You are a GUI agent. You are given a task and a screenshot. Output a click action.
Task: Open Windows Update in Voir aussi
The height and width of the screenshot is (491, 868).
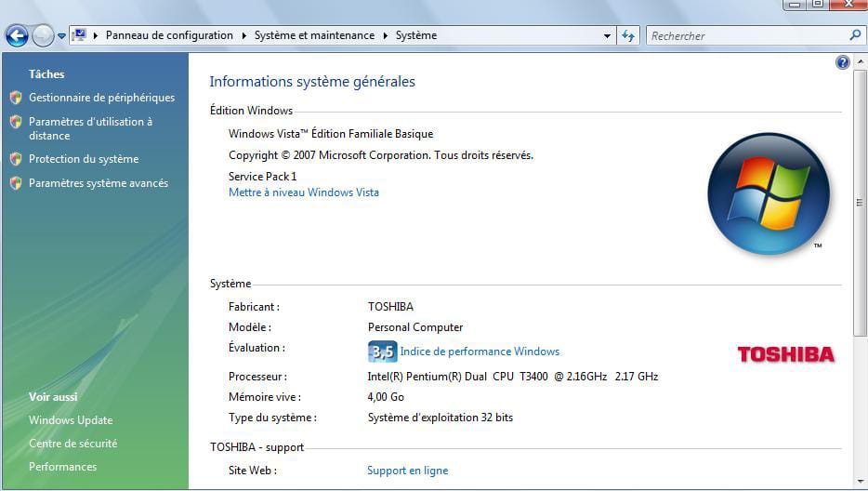pos(71,420)
